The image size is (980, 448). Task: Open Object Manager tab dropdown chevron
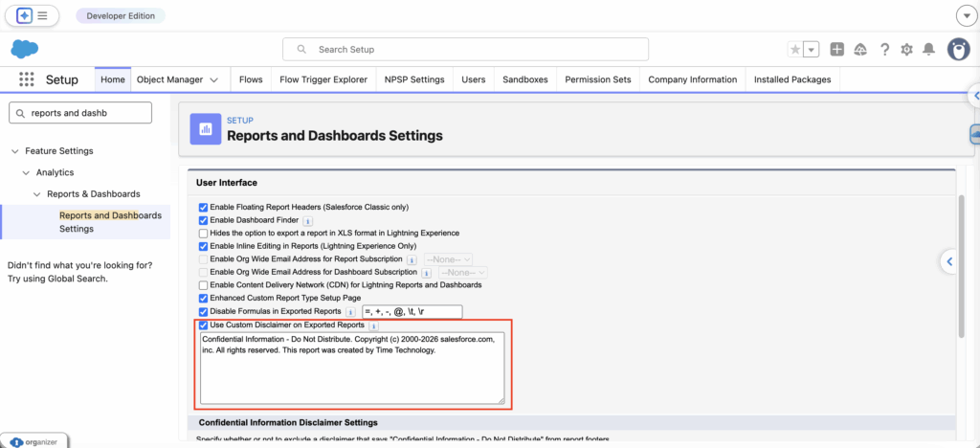[x=213, y=80]
